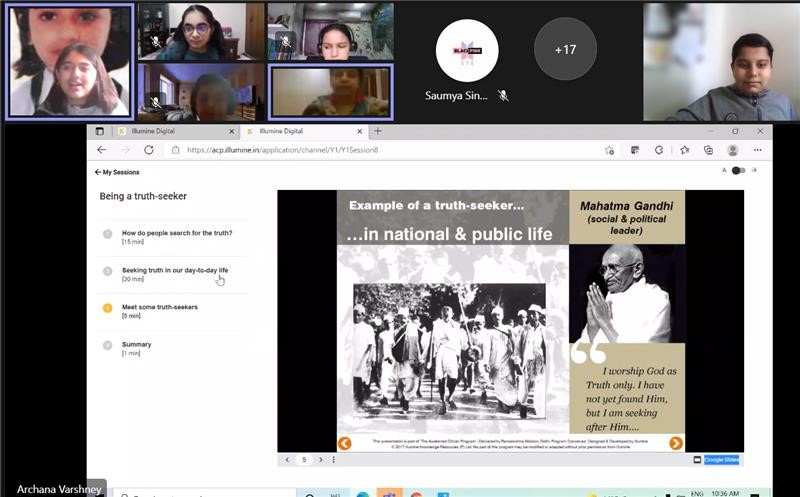Screen dimensions: 800x497
Task: Open Google Slides options three-dot menu
Action: pos(333,460)
